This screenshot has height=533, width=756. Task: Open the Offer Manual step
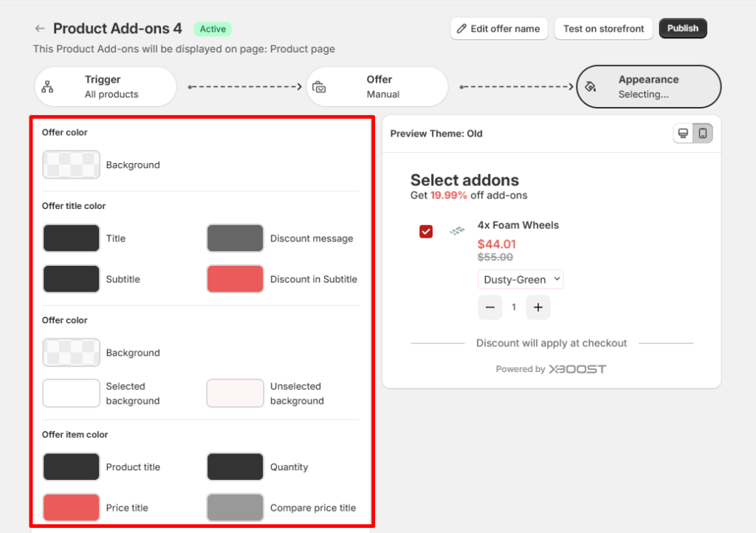[x=377, y=87]
